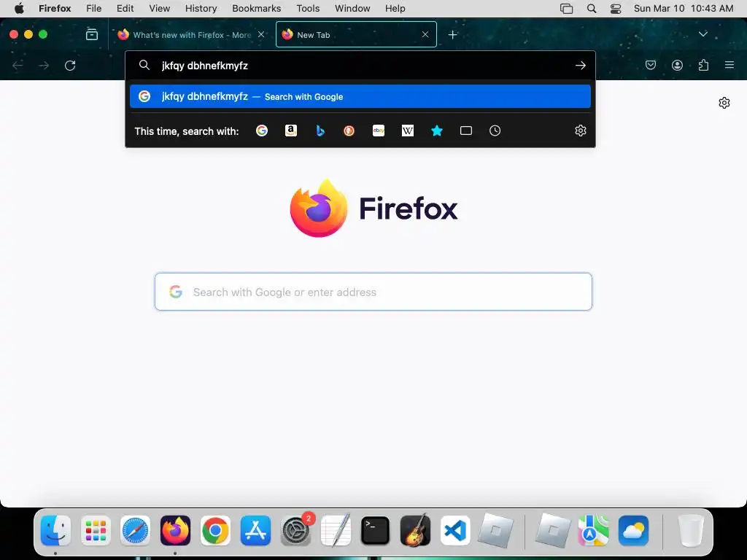The width and height of the screenshot is (747, 560).
Task: Search this time with DuckDuckGo
Action: pos(349,131)
